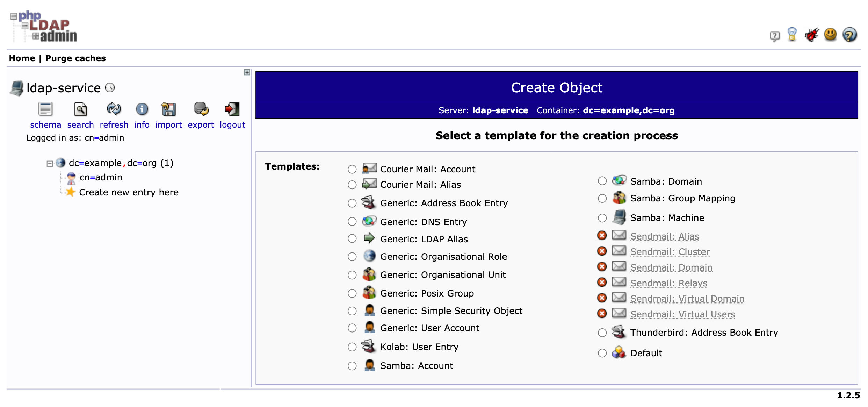Click the small forum question icon in header

coord(775,36)
